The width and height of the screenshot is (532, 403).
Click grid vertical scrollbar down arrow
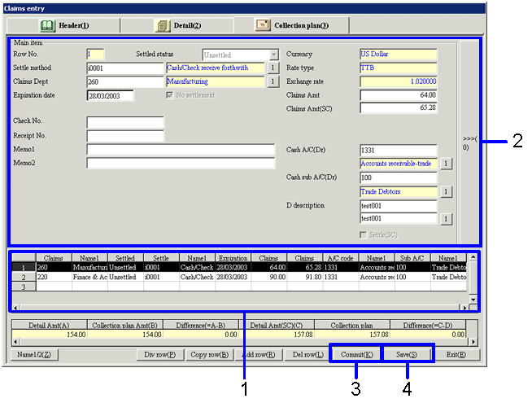(x=473, y=300)
